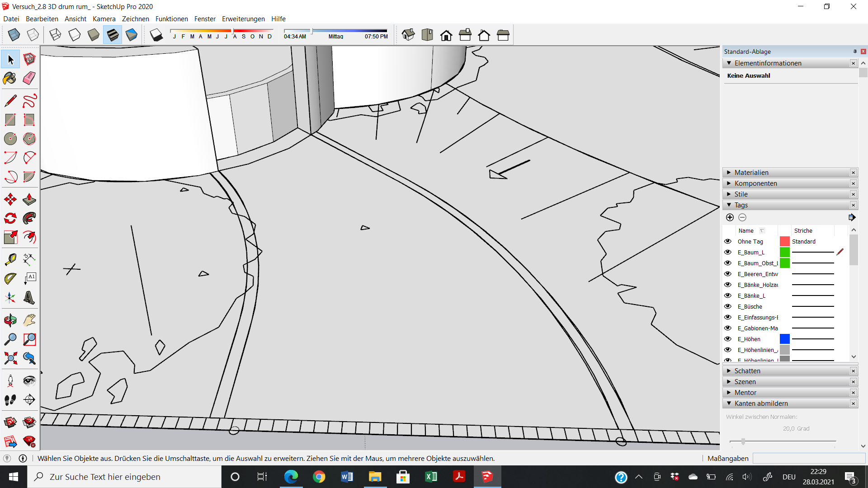Choose the Tape Measure tool
The height and width of the screenshot is (488, 868).
pos(10,259)
